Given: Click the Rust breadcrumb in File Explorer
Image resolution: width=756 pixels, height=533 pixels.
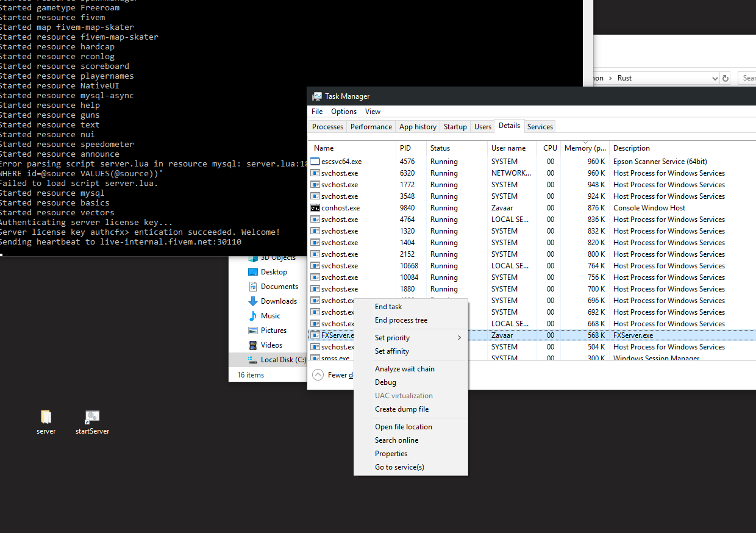Looking at the screenshot, I should [x=624, y=78].
